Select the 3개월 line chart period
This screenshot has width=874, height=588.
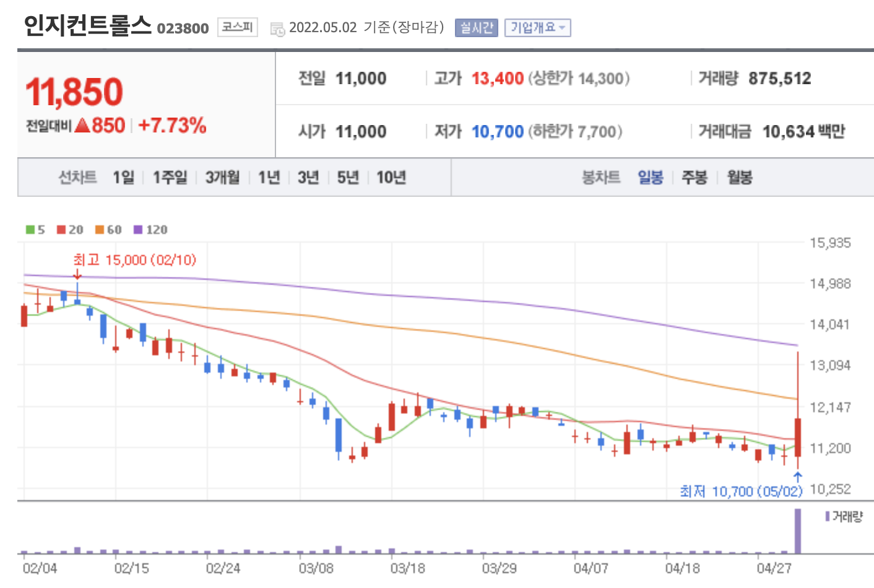click(222, 178)
